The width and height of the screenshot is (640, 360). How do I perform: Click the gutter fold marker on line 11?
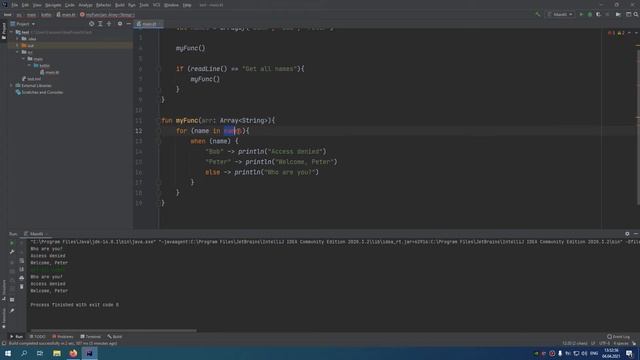[x=159, y=120]
